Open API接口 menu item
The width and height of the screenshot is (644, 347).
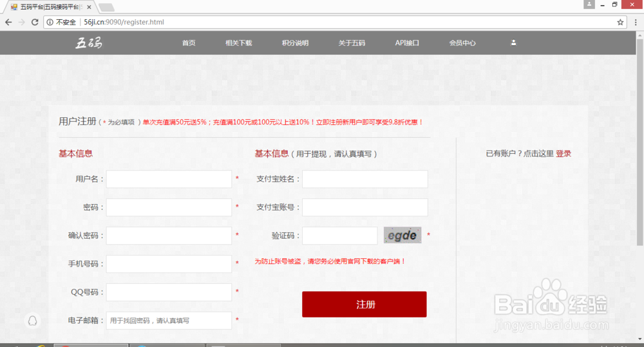pyautogui.click(x=407, y=42)
